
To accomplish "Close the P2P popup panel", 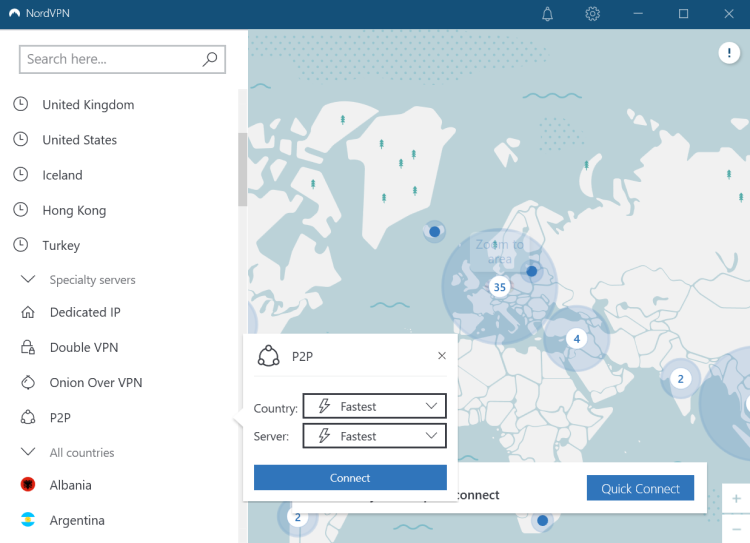I will [442, 355].
